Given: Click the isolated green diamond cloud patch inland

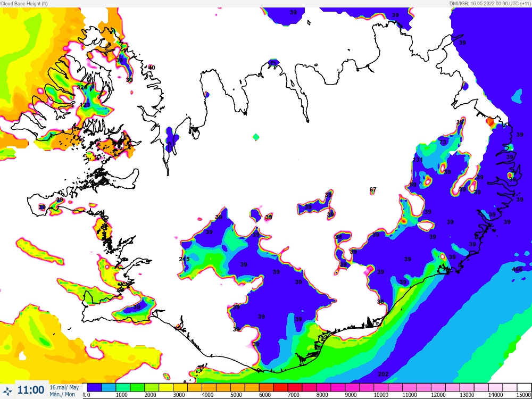Looking at the screenshot, I should [256, 137].
